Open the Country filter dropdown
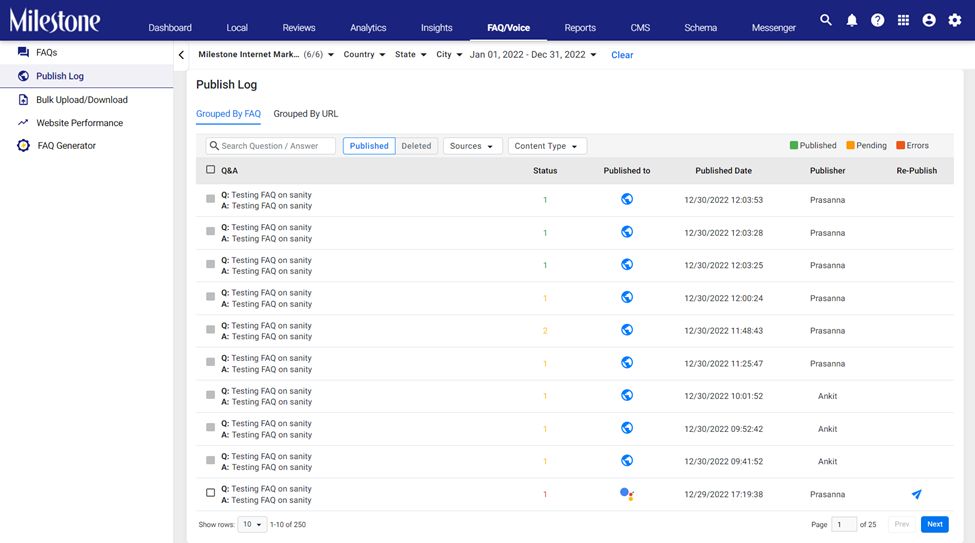This screenshot has height=543, width=975. point(364,55)
